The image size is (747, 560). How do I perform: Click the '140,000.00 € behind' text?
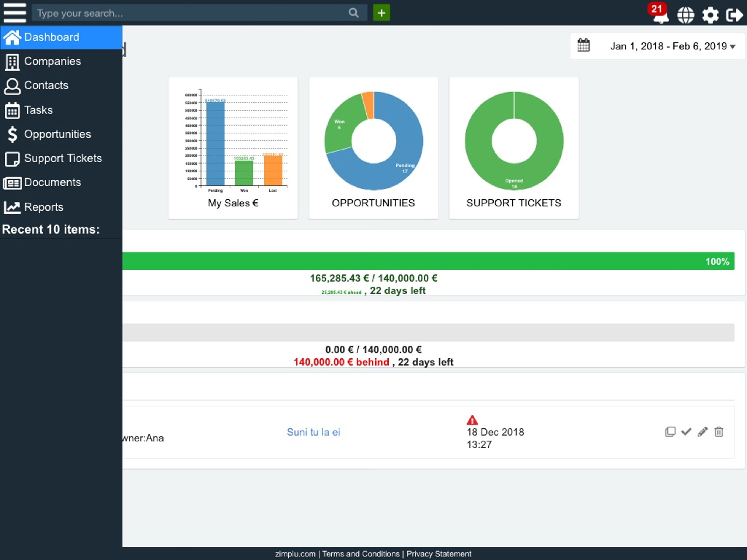pos(342,362)
